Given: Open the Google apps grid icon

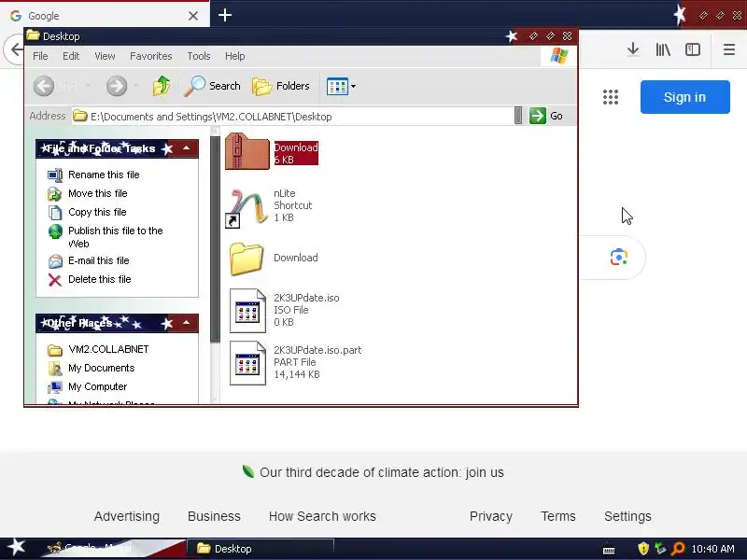Looking at the screenshot, I should tap(611, 97).
